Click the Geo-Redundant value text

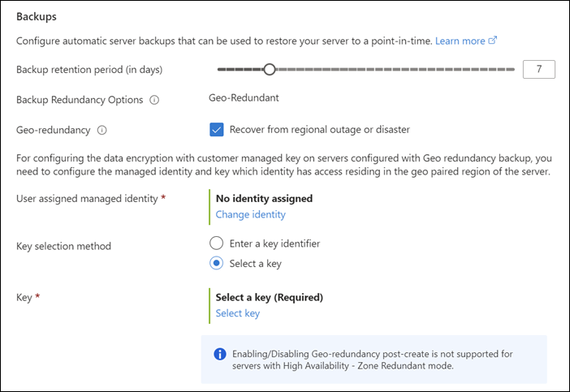tap(244, 100)
